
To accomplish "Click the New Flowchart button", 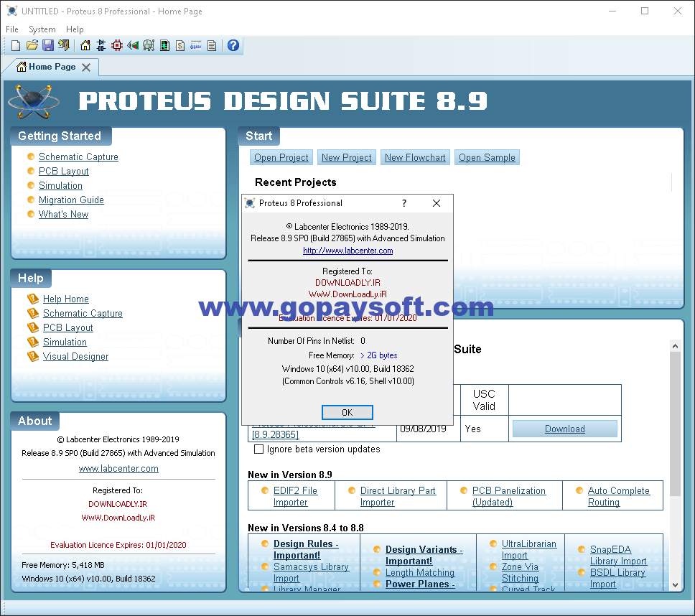I will pyautogui.click(x=415, y=157).
